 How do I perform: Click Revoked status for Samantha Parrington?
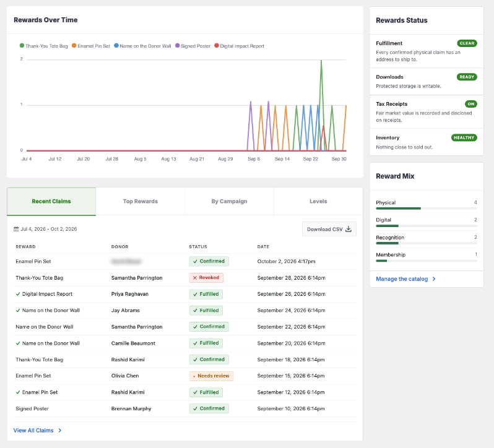point(206,278)
